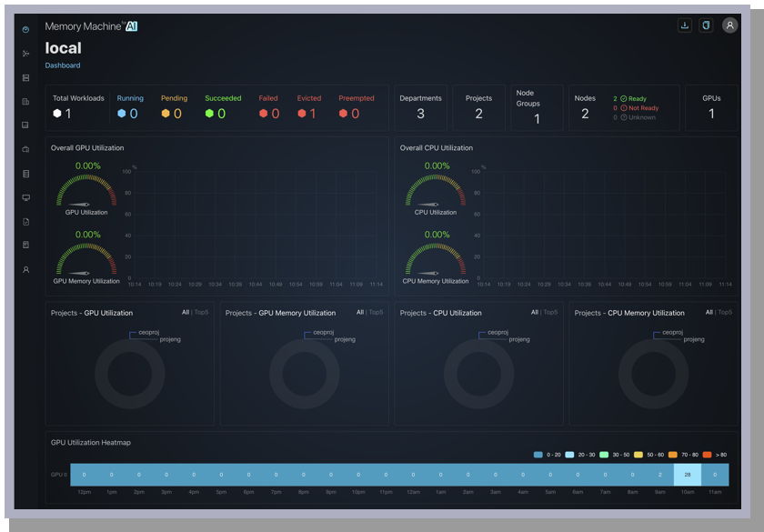Open the Departments summary card
This screenshot has width=764, height=532.
420,107
